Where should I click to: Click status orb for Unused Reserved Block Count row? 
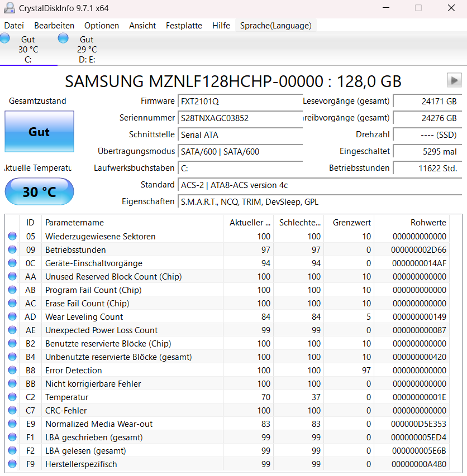[12, 276]
